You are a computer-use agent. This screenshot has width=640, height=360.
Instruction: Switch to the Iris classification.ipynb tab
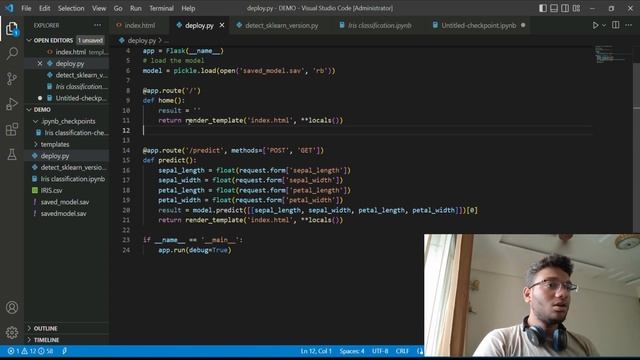pos(380,25)
